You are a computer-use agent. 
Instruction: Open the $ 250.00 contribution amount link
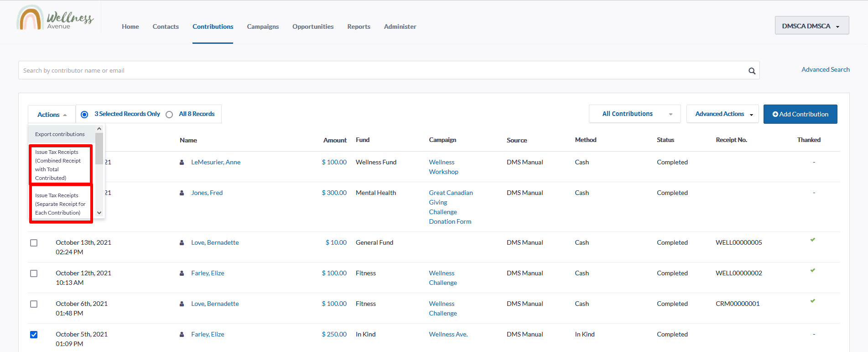point(334,334)
